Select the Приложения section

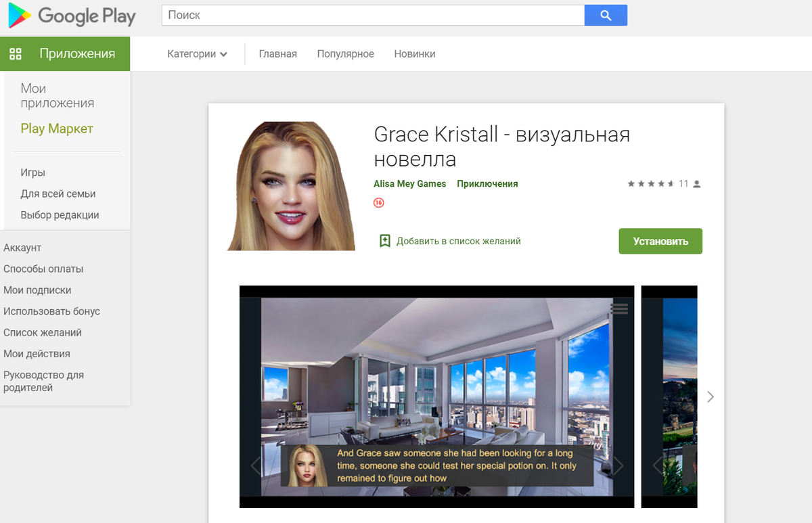pyautogui.click(x=65, y=53)
